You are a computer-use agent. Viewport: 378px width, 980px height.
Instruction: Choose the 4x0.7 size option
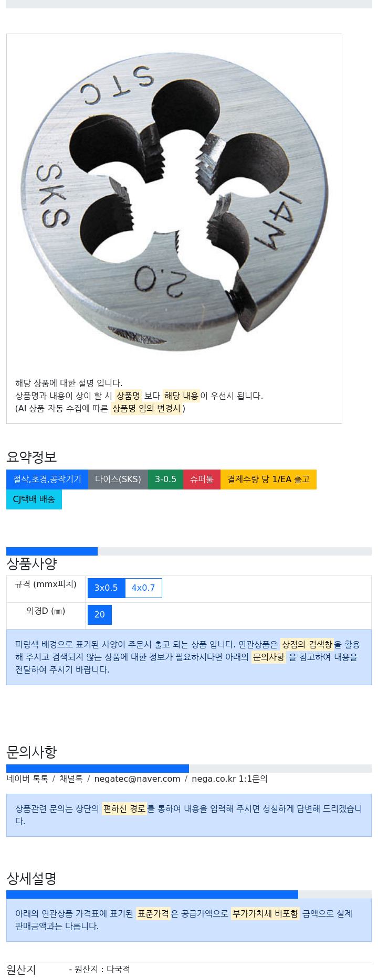tap(143, 588)
